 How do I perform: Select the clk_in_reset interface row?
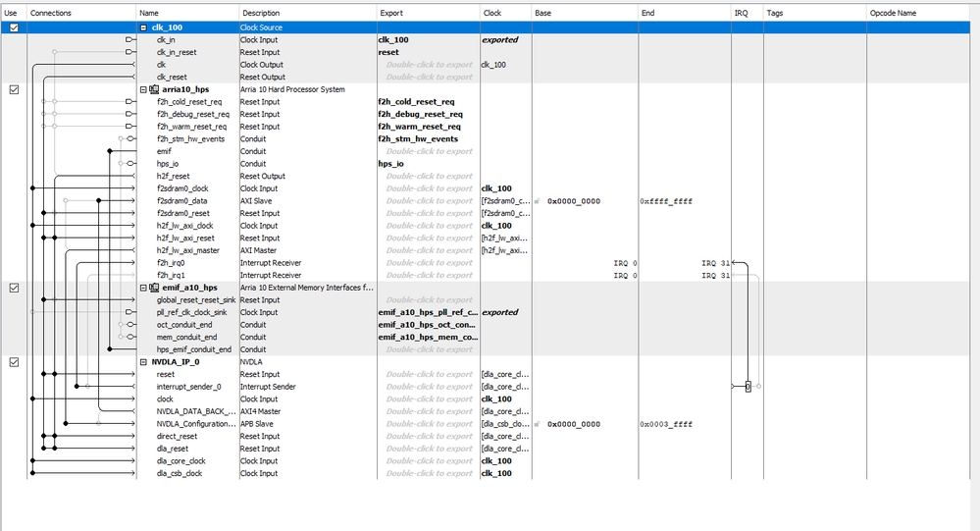coord(177,53)
